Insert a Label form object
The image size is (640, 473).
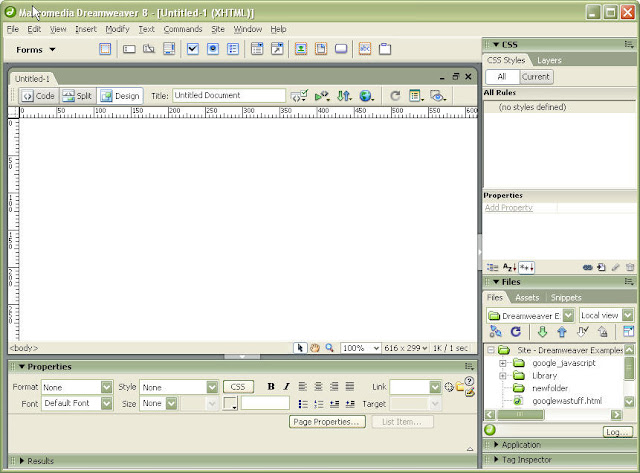pyautogui.click(x=365, y=49)
